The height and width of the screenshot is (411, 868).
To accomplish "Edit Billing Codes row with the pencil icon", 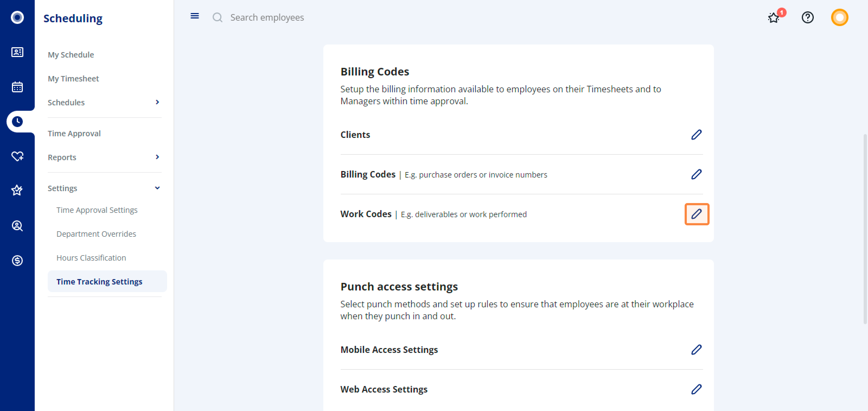I will pyautogui.click(x=697, y=174).
